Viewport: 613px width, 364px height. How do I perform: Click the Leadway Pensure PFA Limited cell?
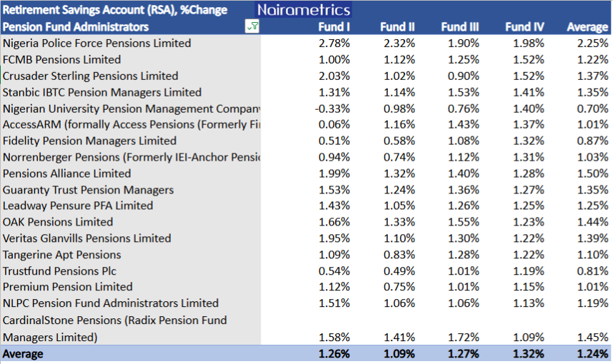(78, 206)
